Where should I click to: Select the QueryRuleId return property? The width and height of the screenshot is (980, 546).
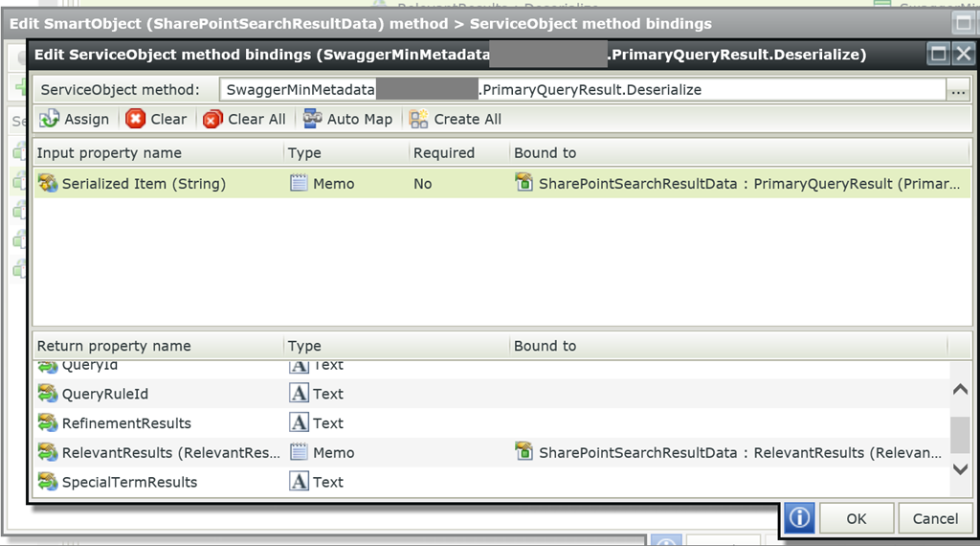(x=491, y=394)
